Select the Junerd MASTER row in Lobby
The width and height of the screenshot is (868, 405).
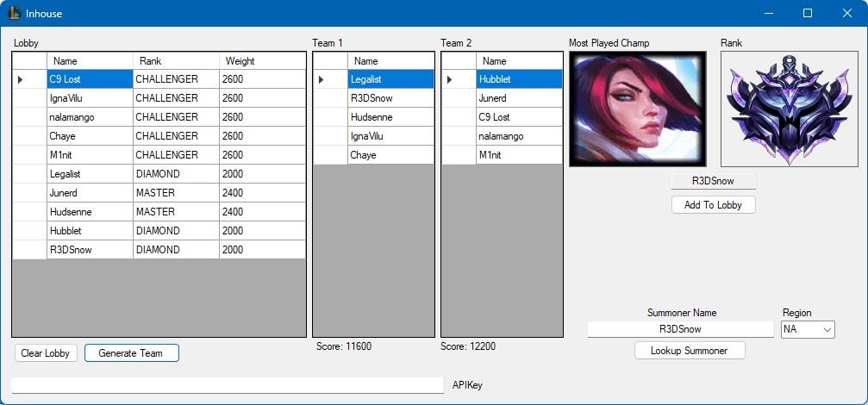90,193
